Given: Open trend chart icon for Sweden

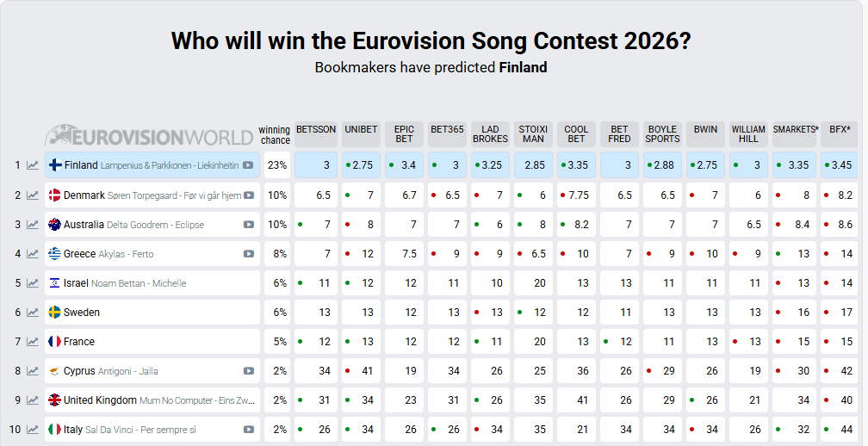Looking at the screenshot, I should click(33, 313).
